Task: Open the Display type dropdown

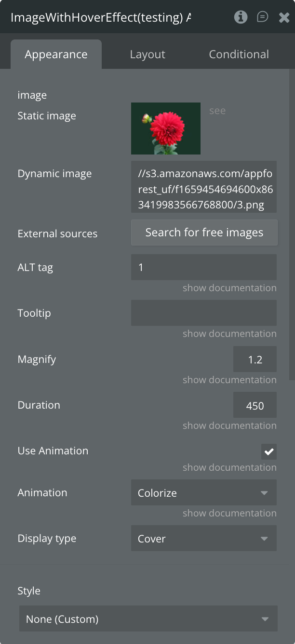Action: coord(204,539)
